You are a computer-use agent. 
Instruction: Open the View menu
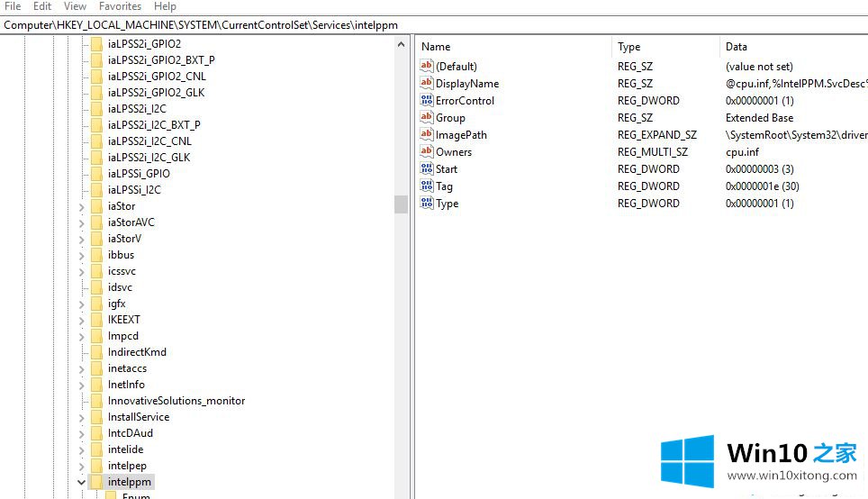click(75, 6)
